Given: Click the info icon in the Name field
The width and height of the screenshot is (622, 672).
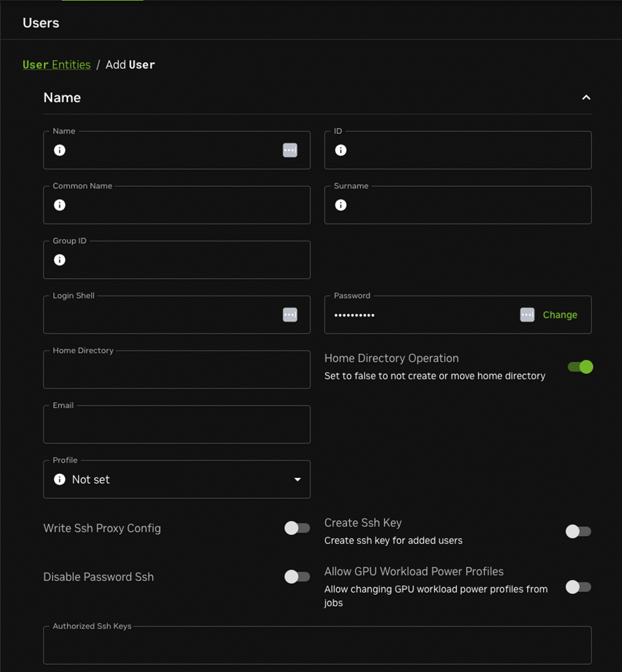Looking at the screenshot, I should pyautogui.click(x=59, y=151).
